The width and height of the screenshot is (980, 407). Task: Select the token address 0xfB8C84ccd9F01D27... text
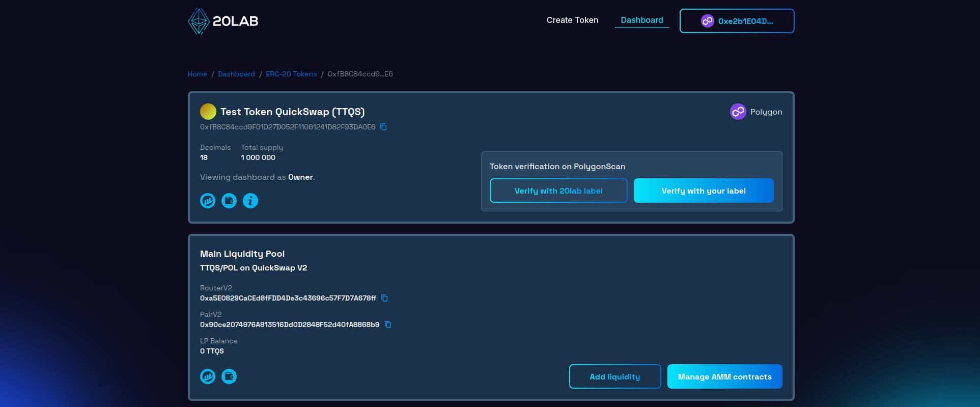tap(288, 127)
